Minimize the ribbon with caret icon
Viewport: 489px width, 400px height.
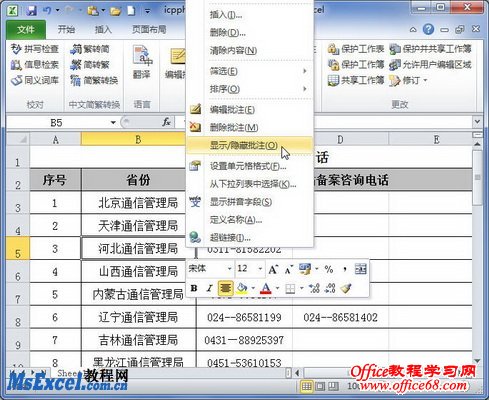(413, 30)
